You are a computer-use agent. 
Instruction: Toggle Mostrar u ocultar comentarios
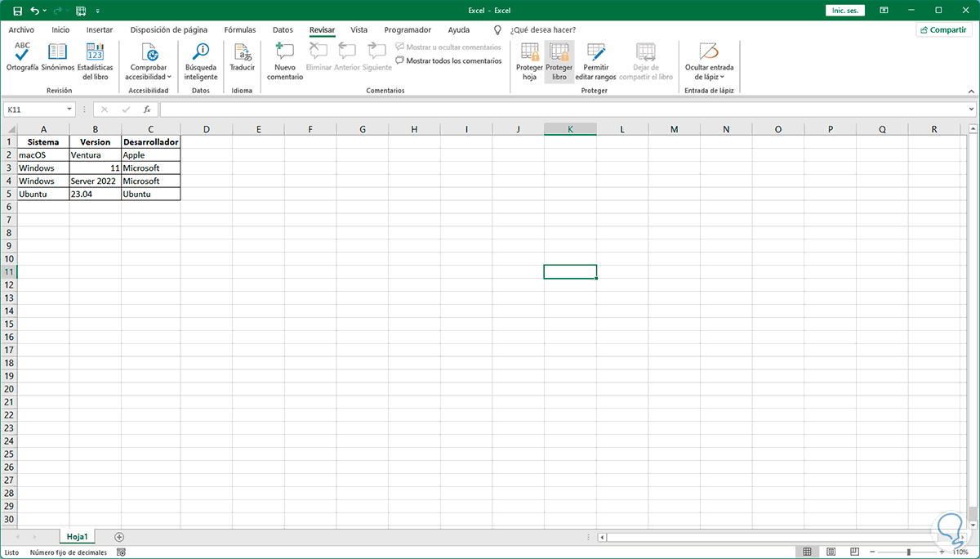[x=448, y=47]
